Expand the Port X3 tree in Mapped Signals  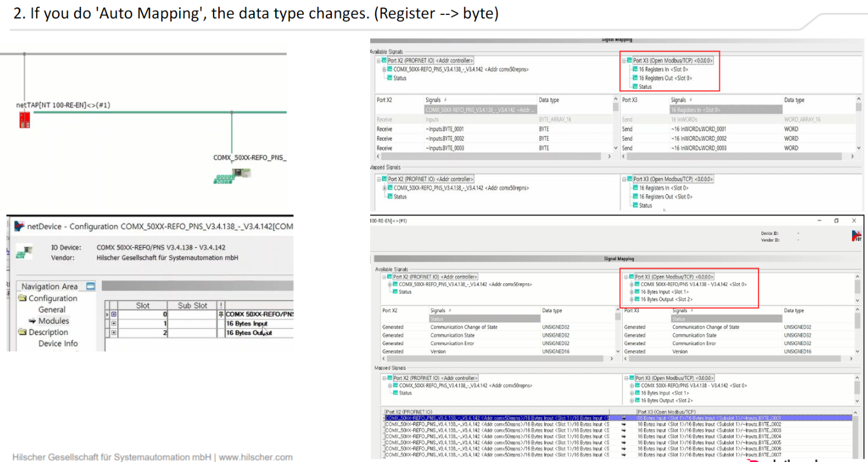[626, 378]
